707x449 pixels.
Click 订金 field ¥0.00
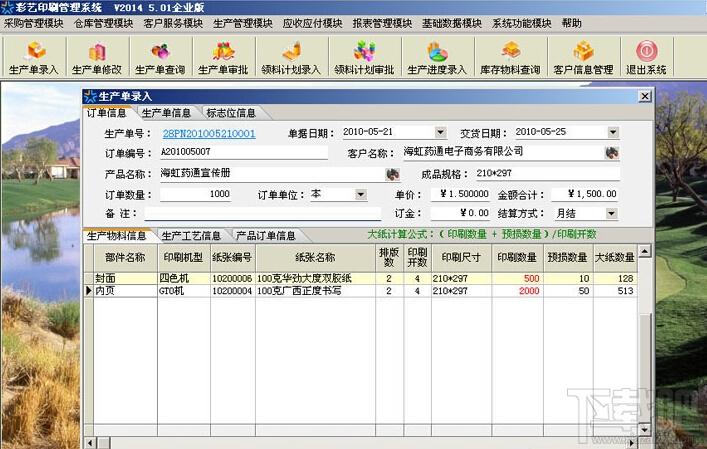[460, 213]
